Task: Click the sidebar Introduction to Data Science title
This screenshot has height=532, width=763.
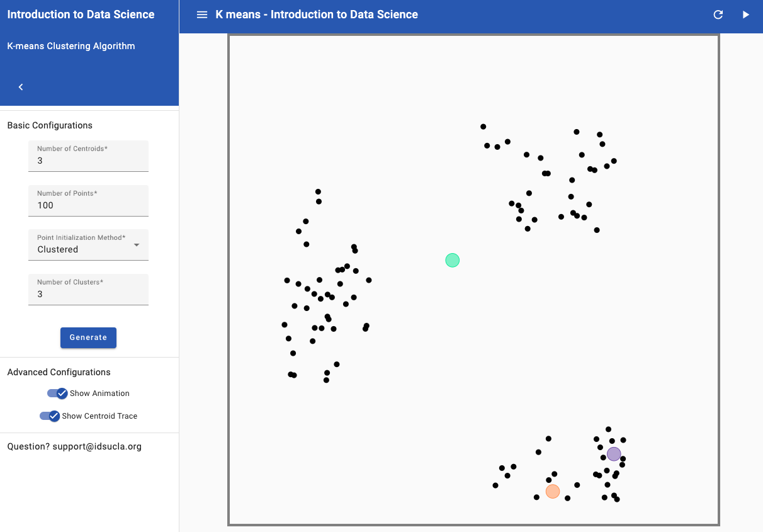Action: click(x=81, y=14)
